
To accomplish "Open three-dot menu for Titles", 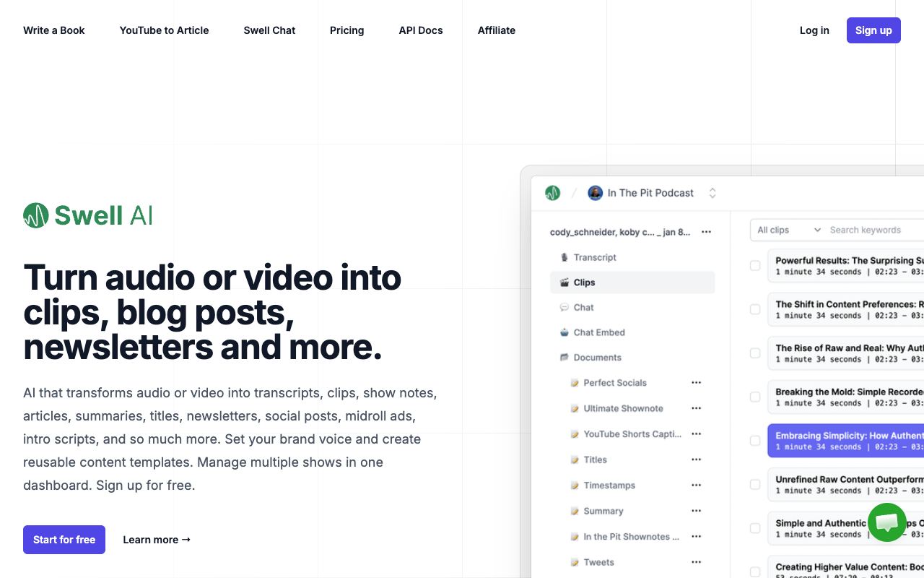I will [697, 460].
